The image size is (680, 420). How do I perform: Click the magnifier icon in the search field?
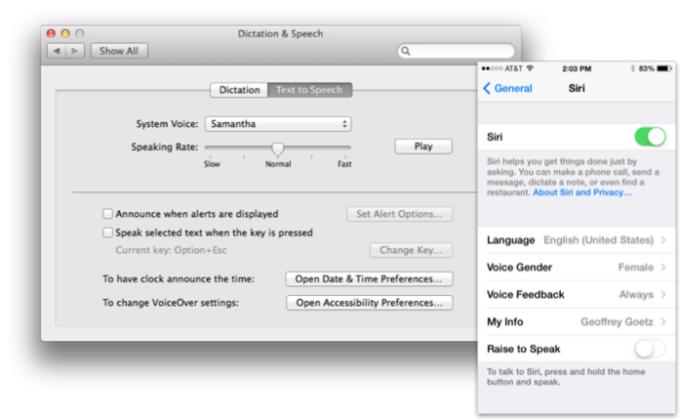[405, 51]
